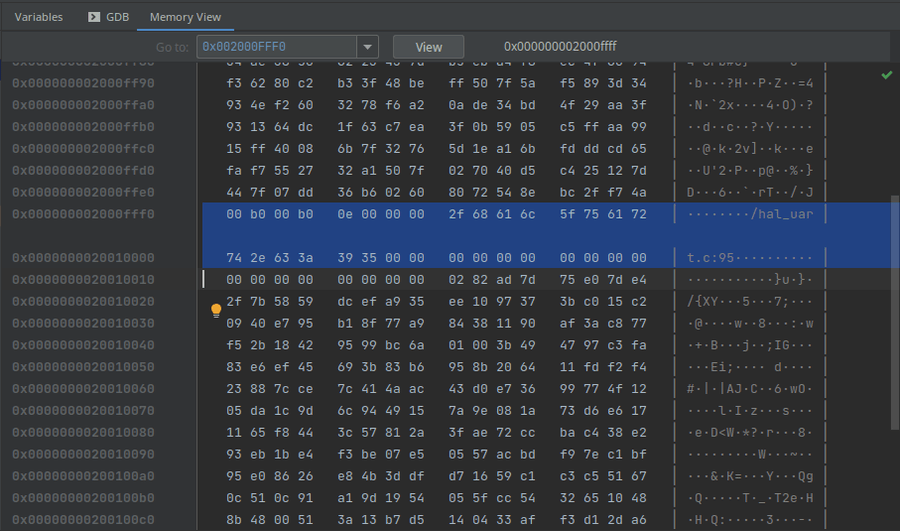Select address row 0x0000000020010020 beside lightbulb
The height and width of the screenshot is (531, 900).
point(84,301)
